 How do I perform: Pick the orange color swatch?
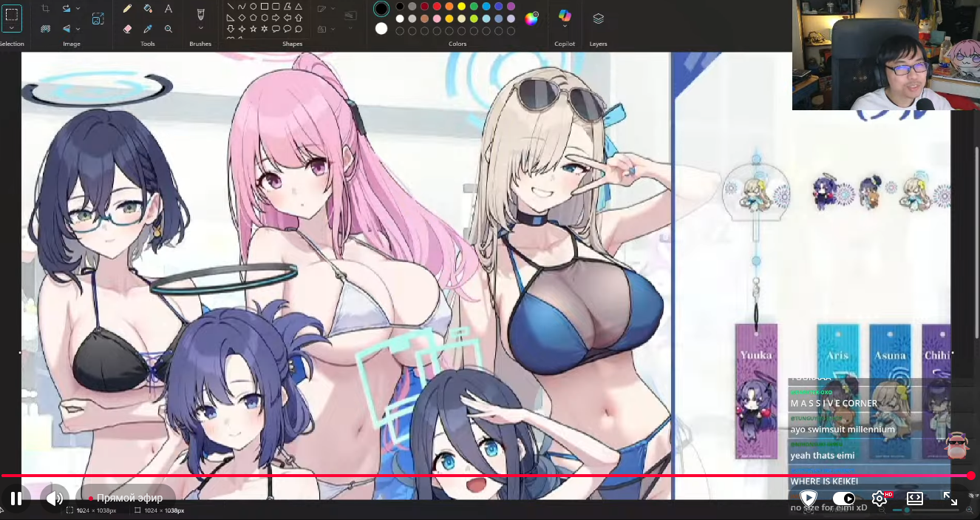point(449,7)
